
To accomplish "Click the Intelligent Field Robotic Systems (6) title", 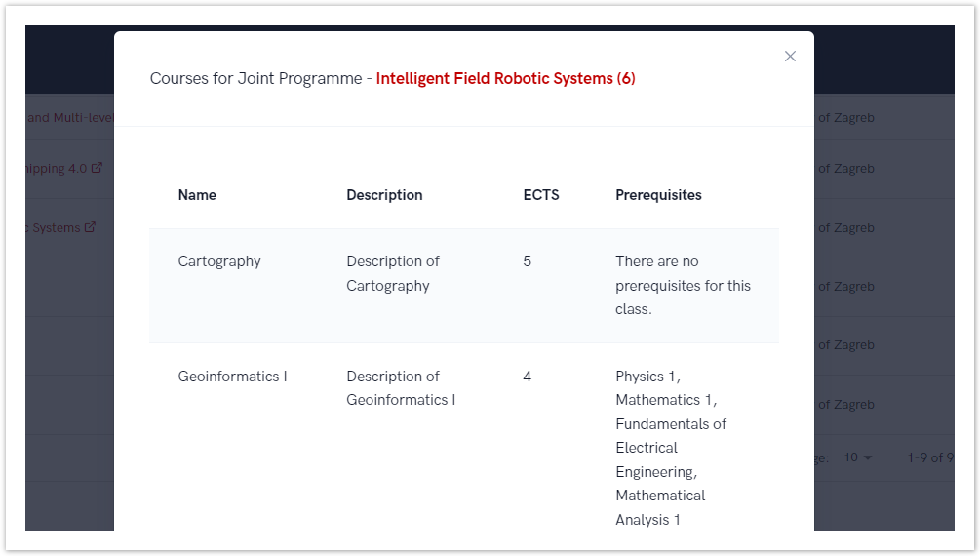I will coord(505,79).
